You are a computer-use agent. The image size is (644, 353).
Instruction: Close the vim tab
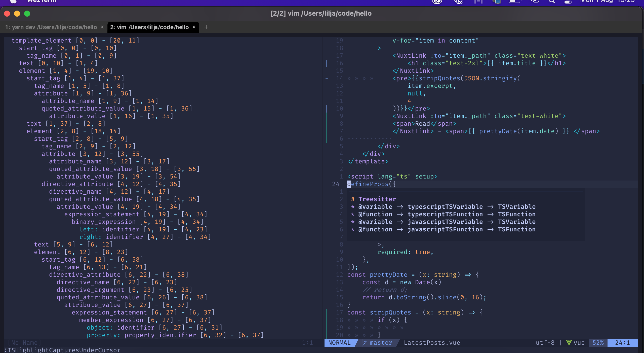click(194, 27)
